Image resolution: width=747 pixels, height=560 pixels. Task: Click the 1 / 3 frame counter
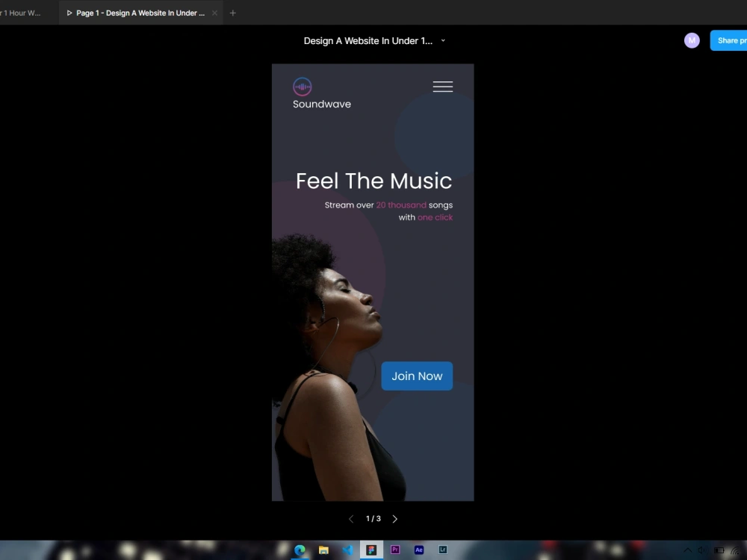373,519
